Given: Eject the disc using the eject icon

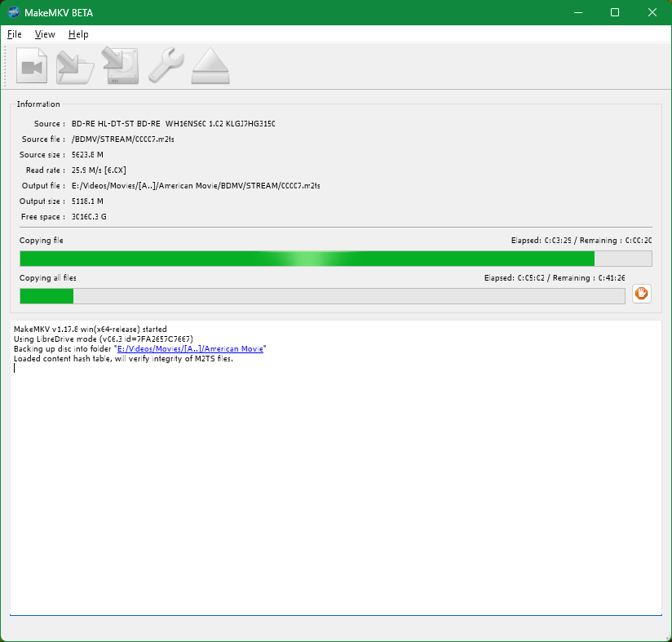Looking at the screenshot, I should [210, 66].
